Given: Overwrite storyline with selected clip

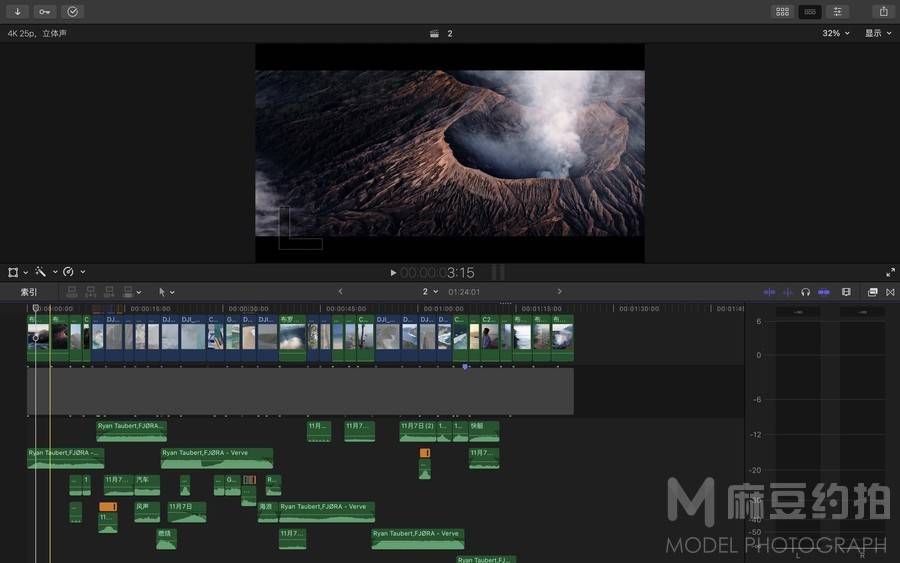Looking at the screenshot, I should (x=128, y=292).
